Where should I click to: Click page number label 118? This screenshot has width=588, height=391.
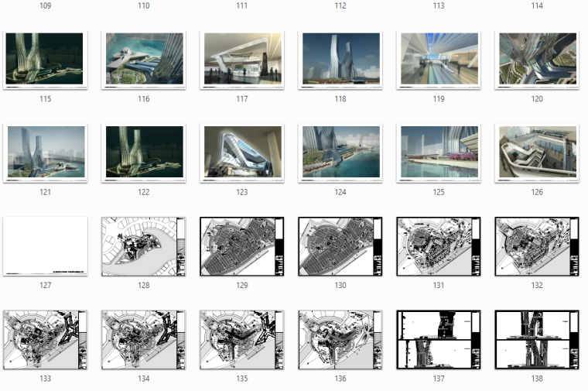click(340, 98)
